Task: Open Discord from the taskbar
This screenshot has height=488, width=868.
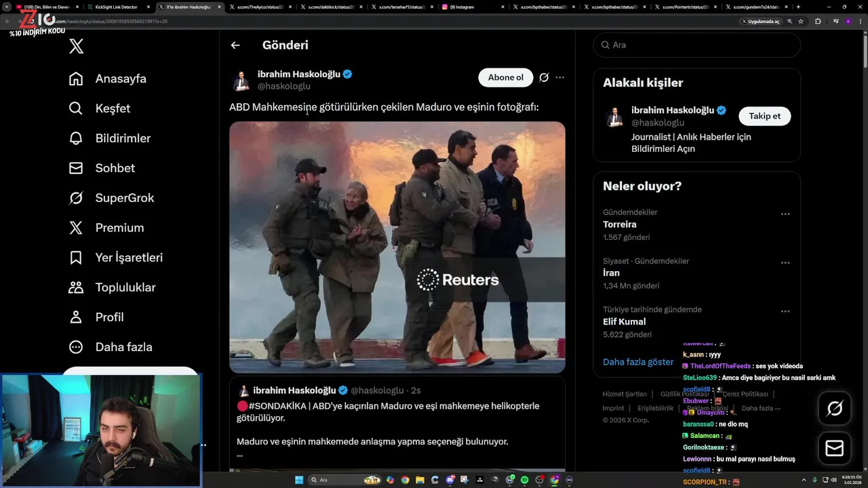Action: click(x=450, y=480)
